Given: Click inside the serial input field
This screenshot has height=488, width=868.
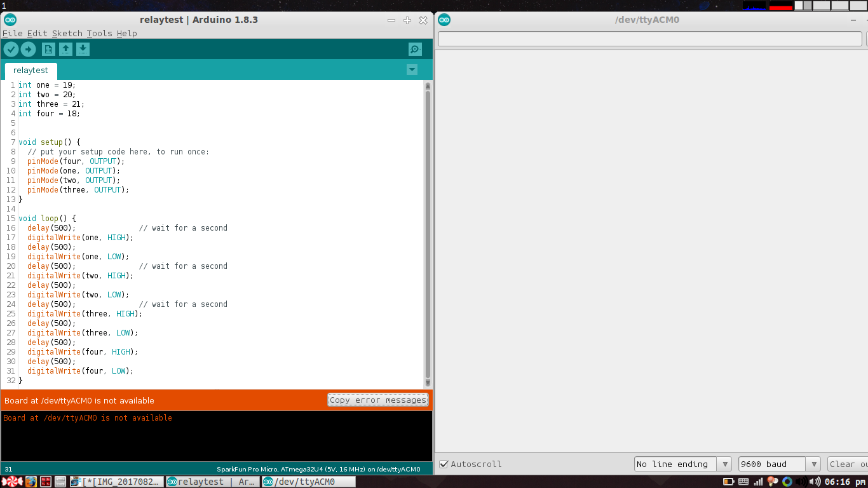Looking at the screenshot, I should click(648, 38).
